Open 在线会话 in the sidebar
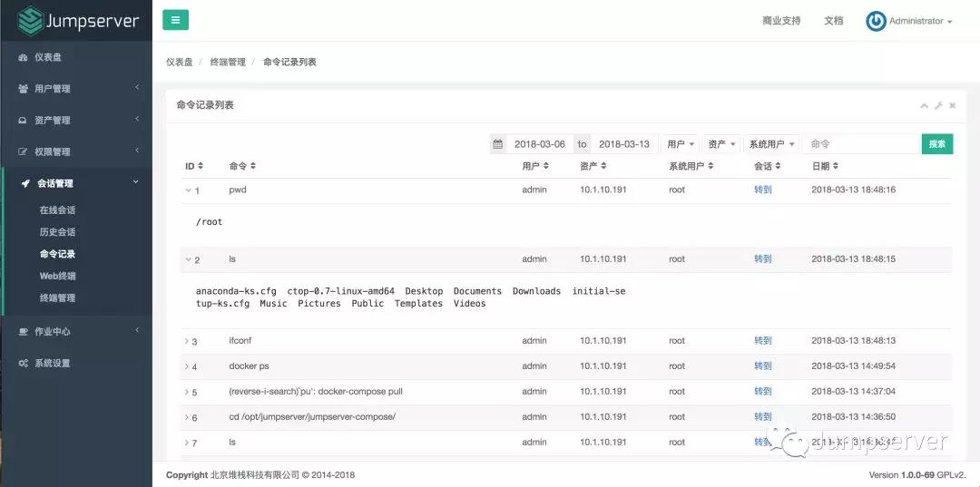The image size is (980, 487). coord(57,210)
